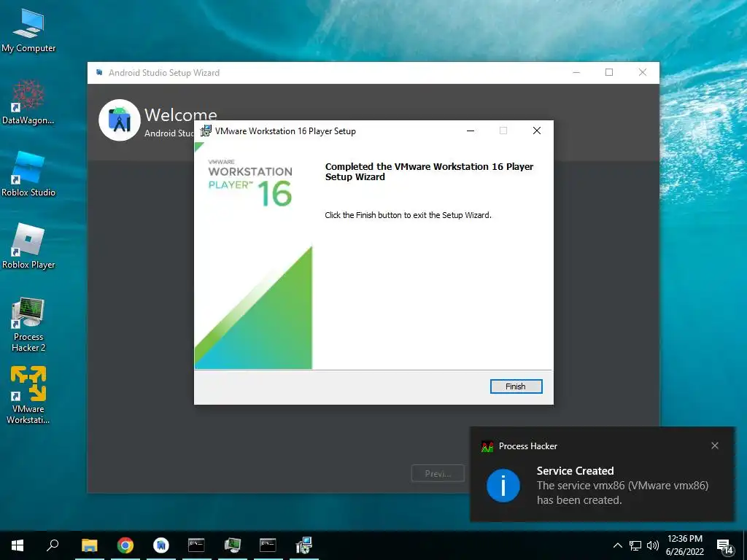Open the clock showing 12:36 PM

pos(684,545)
